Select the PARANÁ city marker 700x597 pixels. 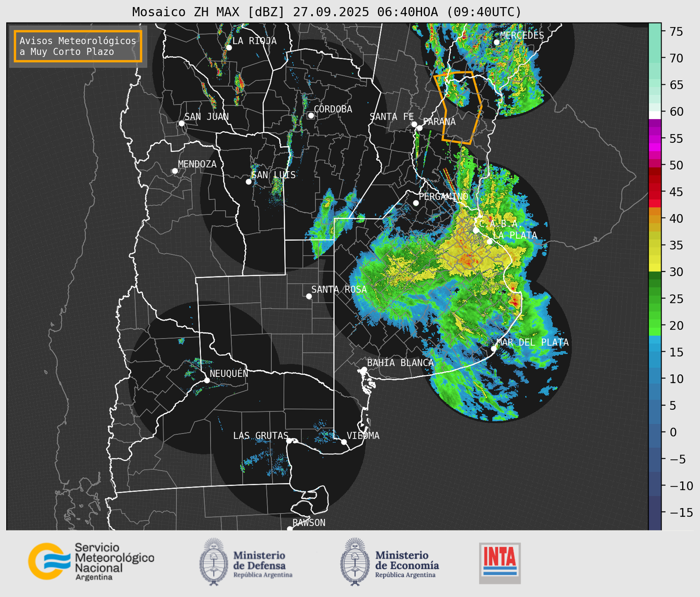click(420, 128)
